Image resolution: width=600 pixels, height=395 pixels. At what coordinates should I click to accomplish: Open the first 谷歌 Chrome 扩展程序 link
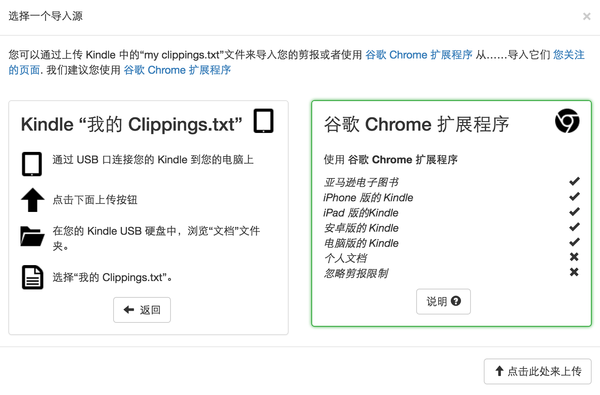click(x=419, y=55)
